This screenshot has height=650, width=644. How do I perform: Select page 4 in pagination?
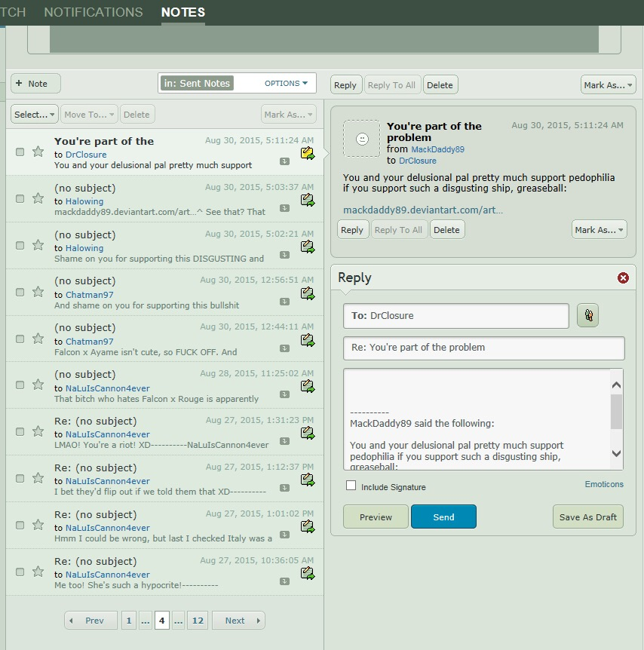tap(161, 621)
